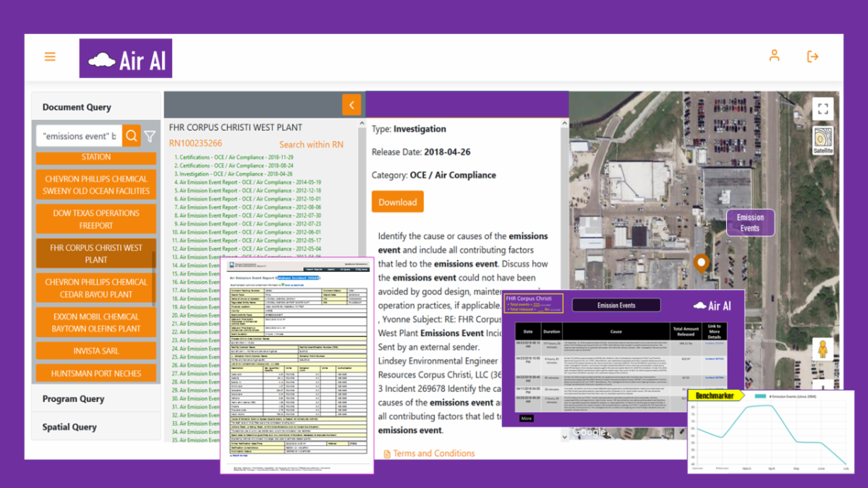Viewport: 868px width, 488px height.
Task: Collapse panel with orange chevron arrow
Action: 352,105
